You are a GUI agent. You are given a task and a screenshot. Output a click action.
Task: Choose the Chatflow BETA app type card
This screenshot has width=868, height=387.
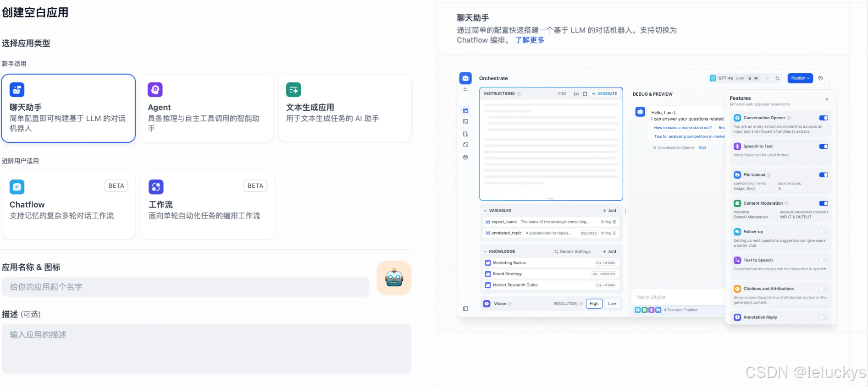pyautogui.click(x=68, y=206)
